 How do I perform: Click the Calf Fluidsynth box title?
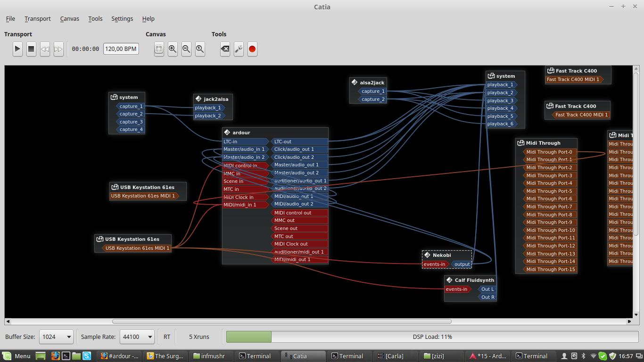[x=474, y=280]
